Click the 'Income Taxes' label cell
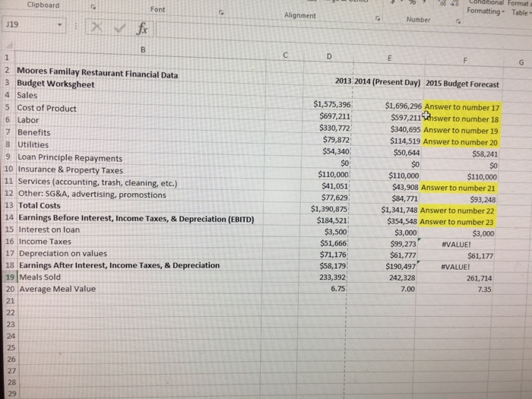 pyautogui.click(x=45, y=242)
